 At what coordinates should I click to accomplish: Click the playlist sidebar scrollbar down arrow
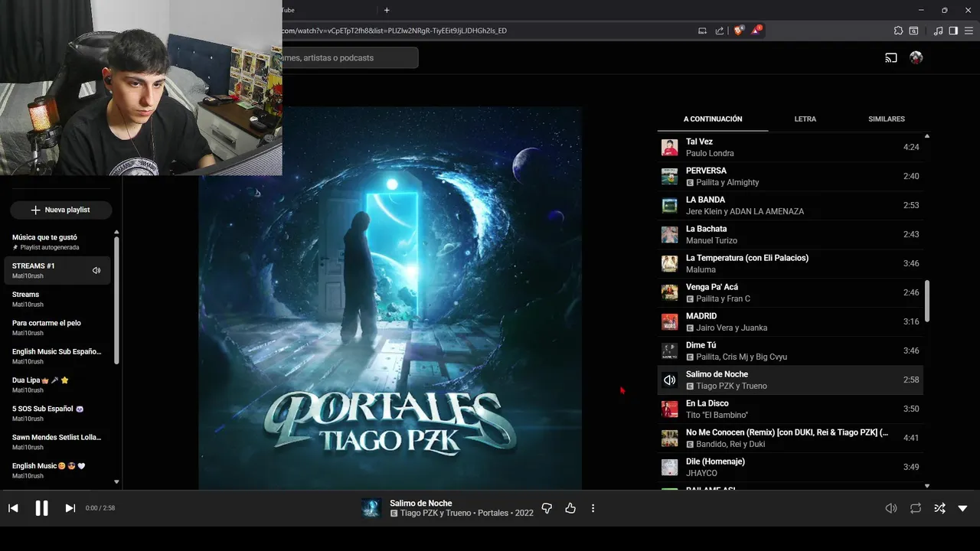pyautogui.click(x=116, y=482)
